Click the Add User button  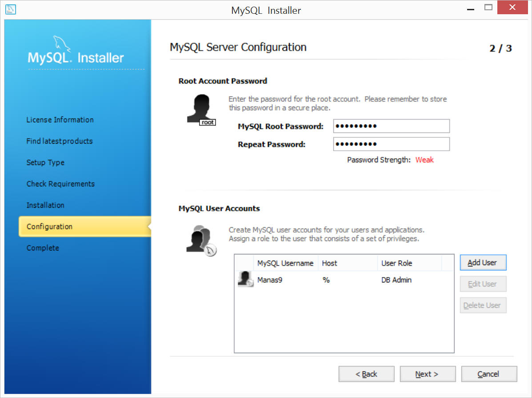(483, 262)
